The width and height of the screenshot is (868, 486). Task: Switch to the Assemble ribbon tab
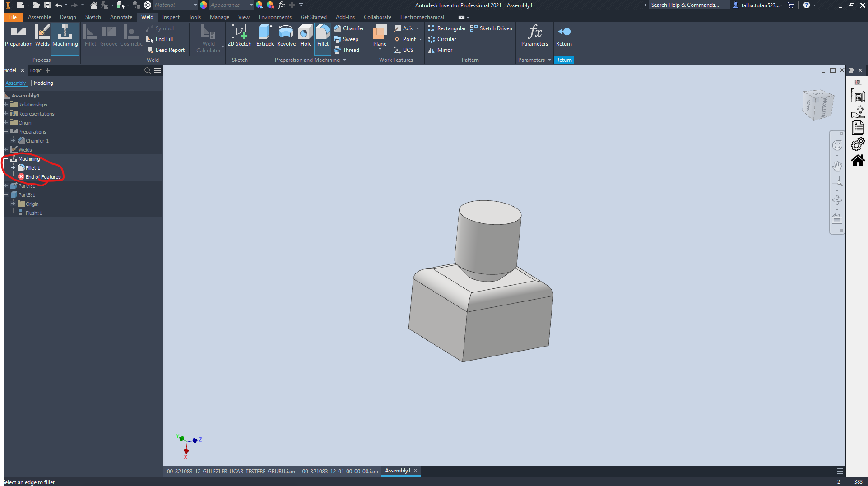(x=39, y=17)
